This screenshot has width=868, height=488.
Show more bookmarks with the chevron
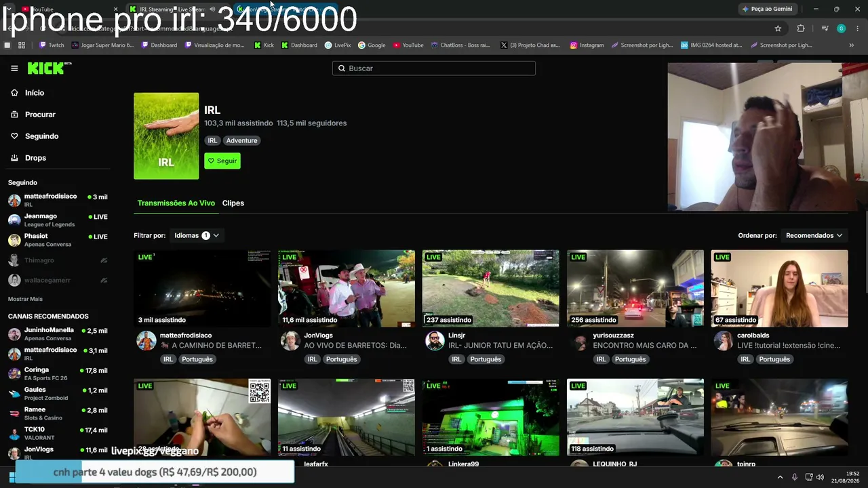coord(852,45)
